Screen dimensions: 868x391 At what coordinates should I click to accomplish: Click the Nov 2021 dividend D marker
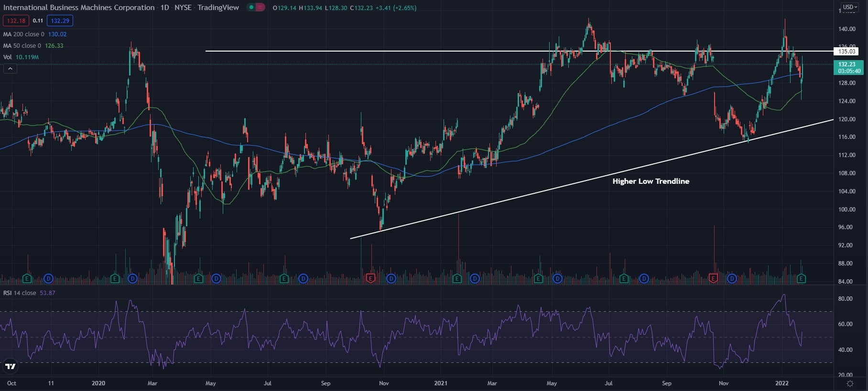(x=732, y=278)
